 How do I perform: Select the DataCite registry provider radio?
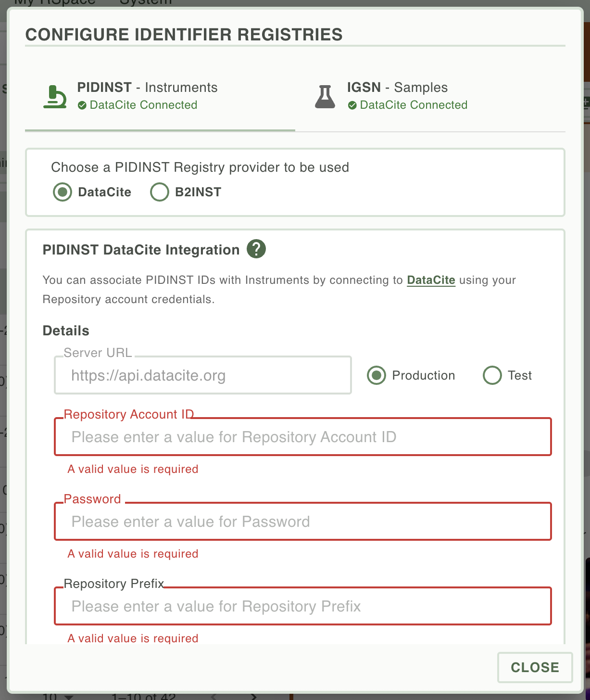(63, 192)
